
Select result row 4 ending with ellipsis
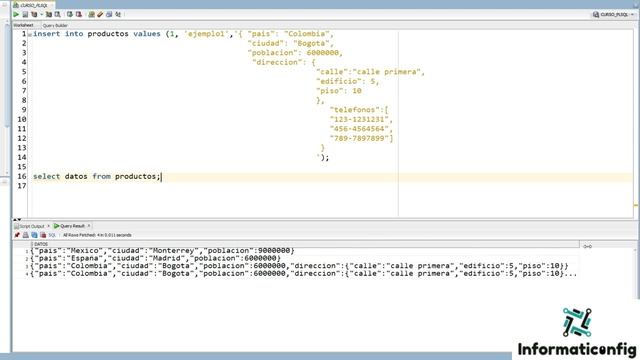click(x=304, y=274)
